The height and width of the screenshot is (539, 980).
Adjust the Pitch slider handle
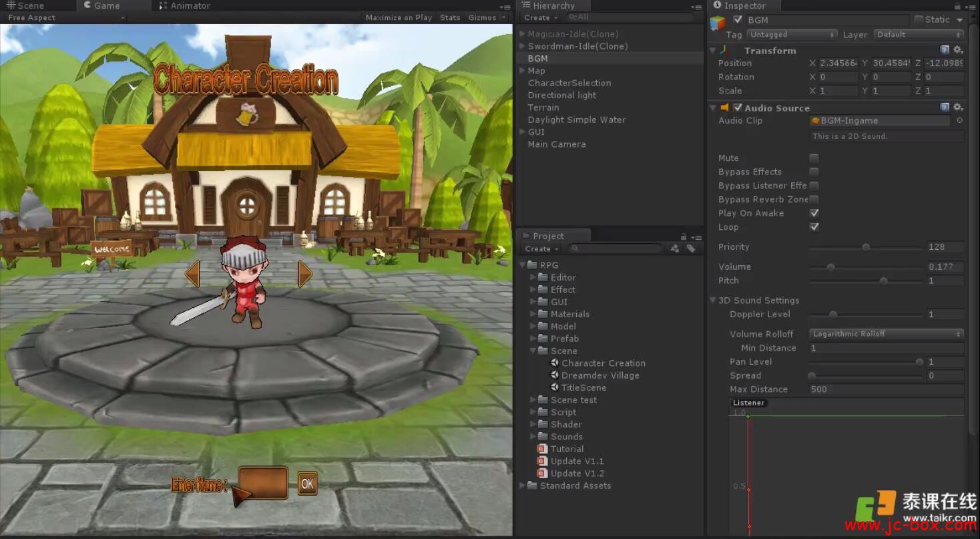click(883, 281)
